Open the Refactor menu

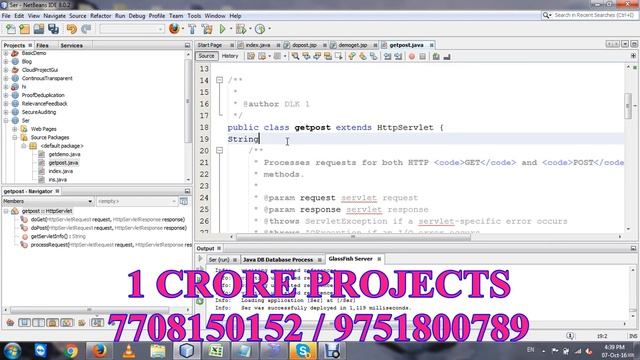[x=100, y=16]
